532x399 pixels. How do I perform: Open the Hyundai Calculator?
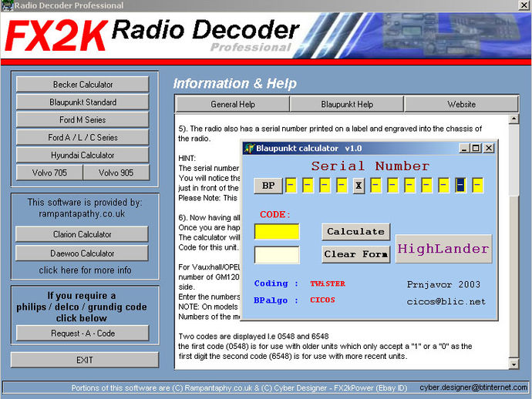point(82,155)
